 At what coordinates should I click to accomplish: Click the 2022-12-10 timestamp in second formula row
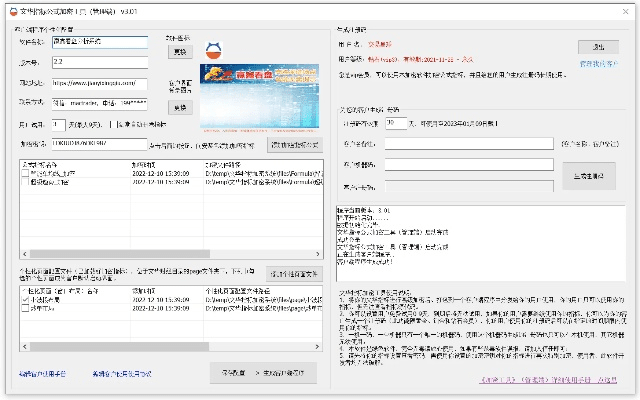click(161, 182)
